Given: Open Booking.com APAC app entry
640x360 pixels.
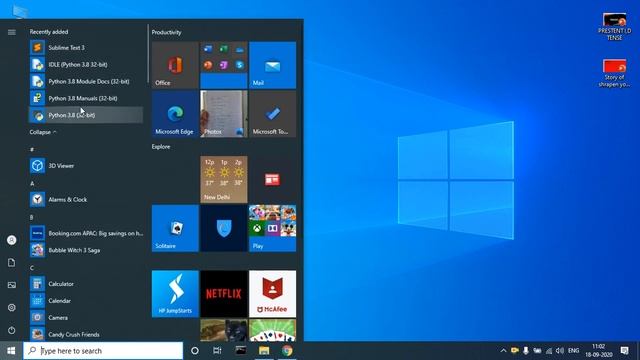Looking at the screenshot, I should tap(86, 233).
